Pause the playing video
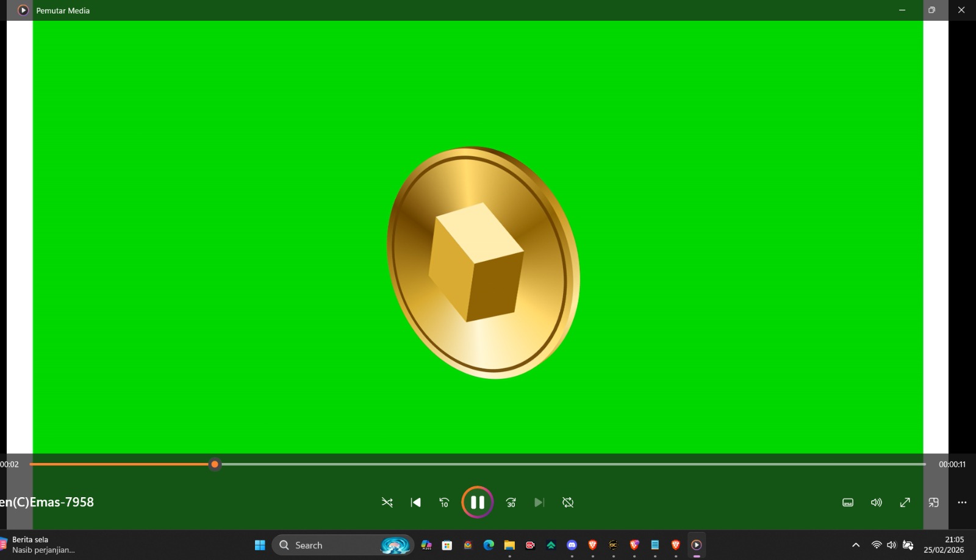Screen dimensions: 976x560 click(x=477, y=502)
